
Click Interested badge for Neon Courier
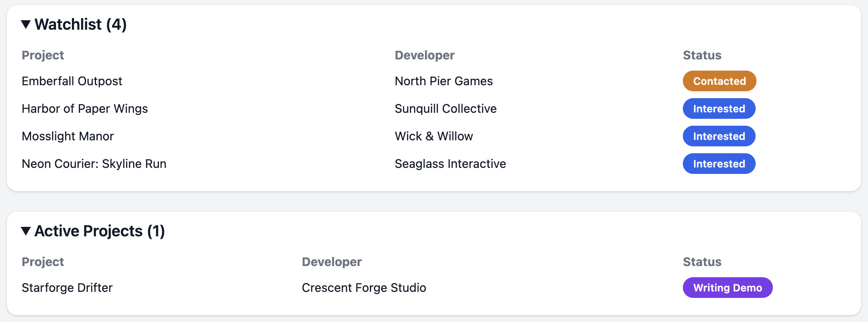pyautogui.click(x=719, y=164)
